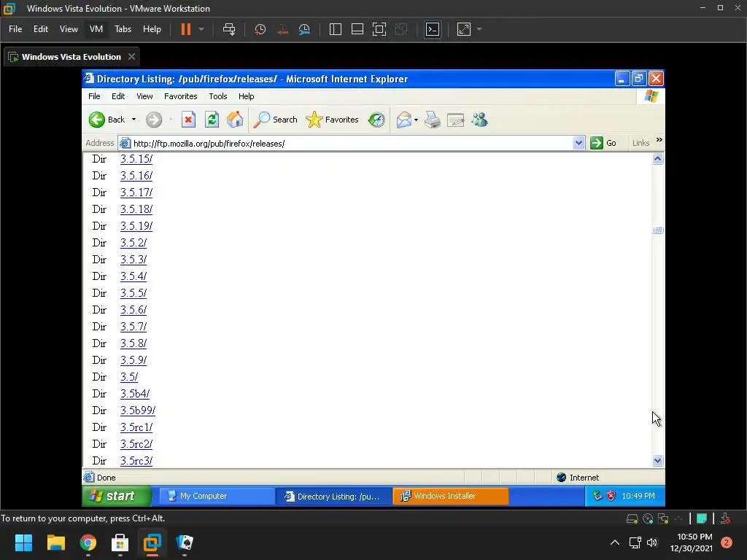Pause the virtual machine in VMware

[186, 29]
